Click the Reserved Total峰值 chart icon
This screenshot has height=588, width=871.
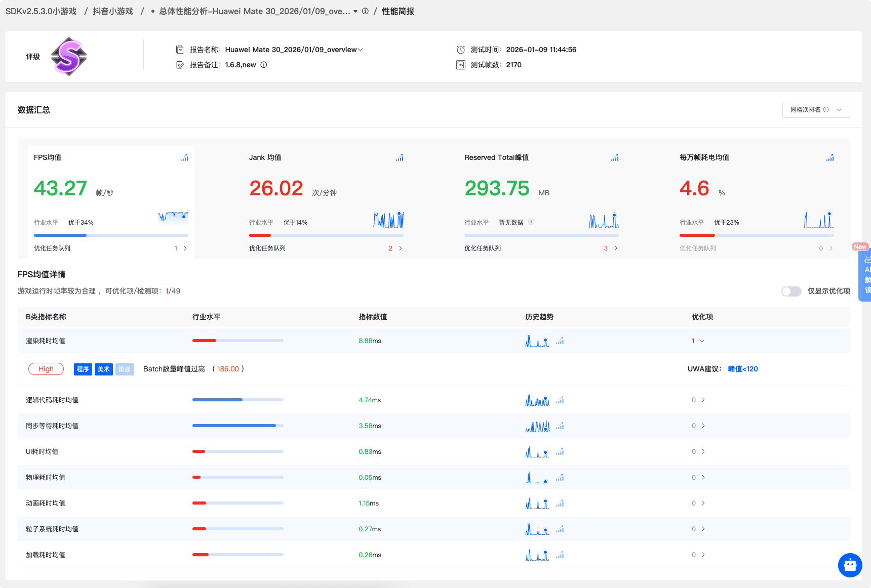click(615, 158)
